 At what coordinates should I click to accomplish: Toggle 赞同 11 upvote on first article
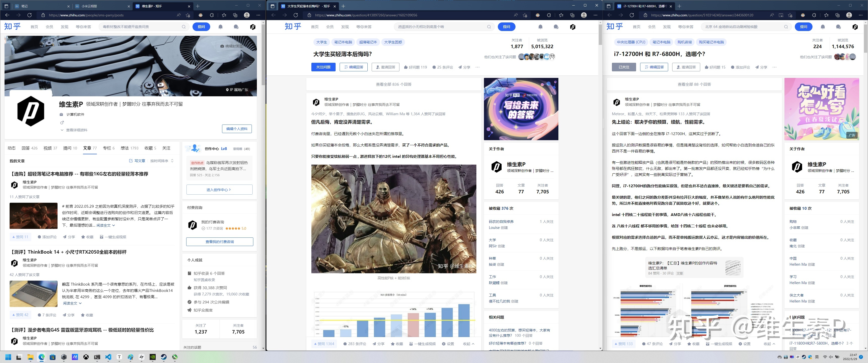tap(20, 237)
